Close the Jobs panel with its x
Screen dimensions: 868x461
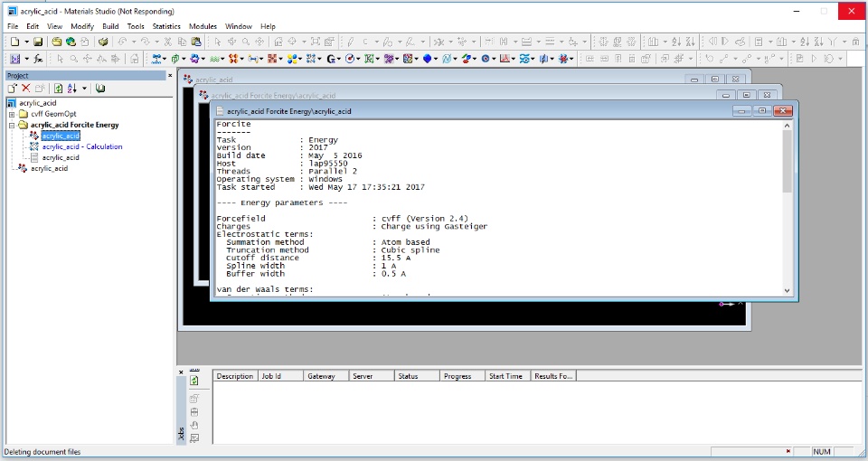point(181,372)
